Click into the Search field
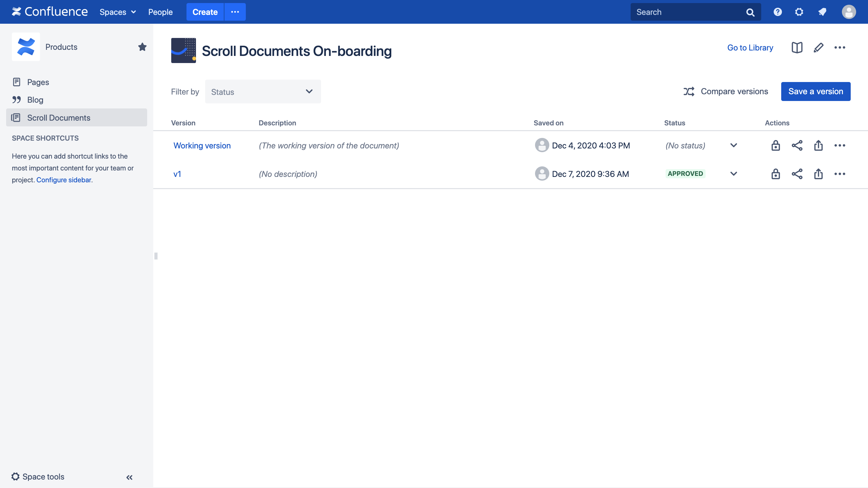This screenshot has height=488, width=868. 688,12
